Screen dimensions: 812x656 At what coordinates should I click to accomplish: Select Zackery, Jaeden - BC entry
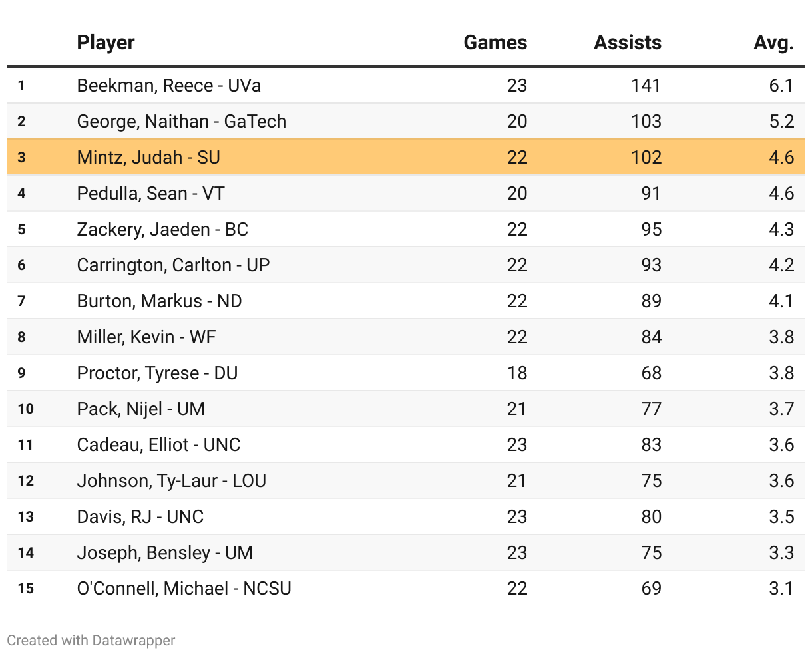pyautogui.click(x=162, y=230)
